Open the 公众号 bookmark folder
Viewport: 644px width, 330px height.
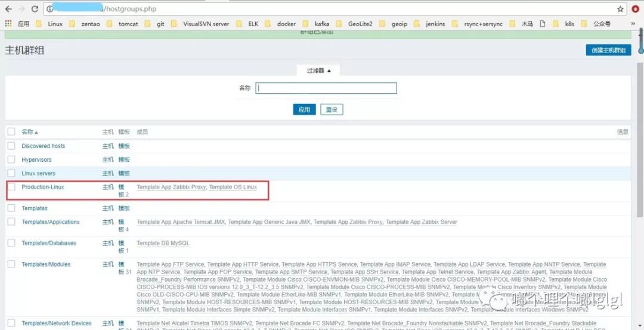tap(595, 24)
